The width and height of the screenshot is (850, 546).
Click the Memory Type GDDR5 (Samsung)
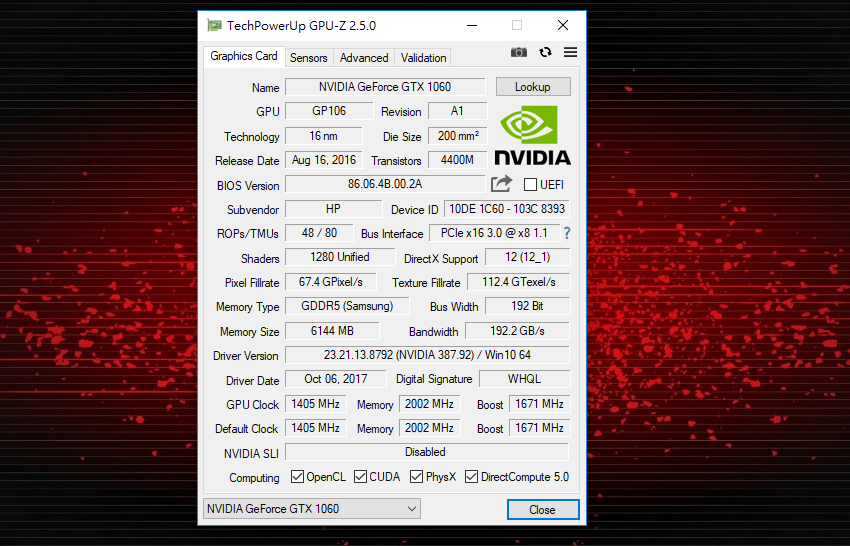click(347, 306)
